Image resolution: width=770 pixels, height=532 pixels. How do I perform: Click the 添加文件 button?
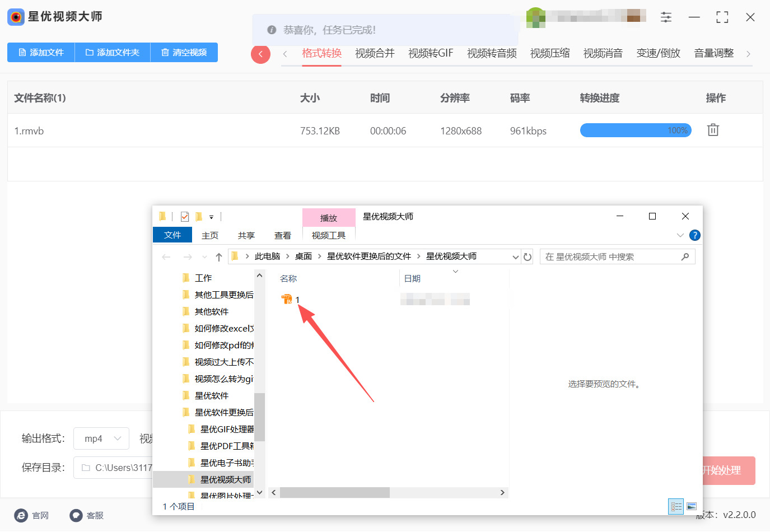coord(41,53)
